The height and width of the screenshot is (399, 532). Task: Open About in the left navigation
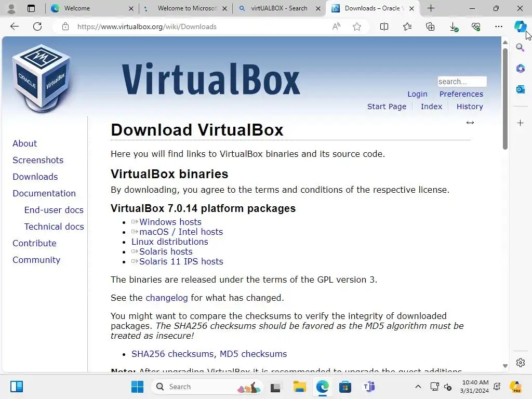click(x=25, y=143)
